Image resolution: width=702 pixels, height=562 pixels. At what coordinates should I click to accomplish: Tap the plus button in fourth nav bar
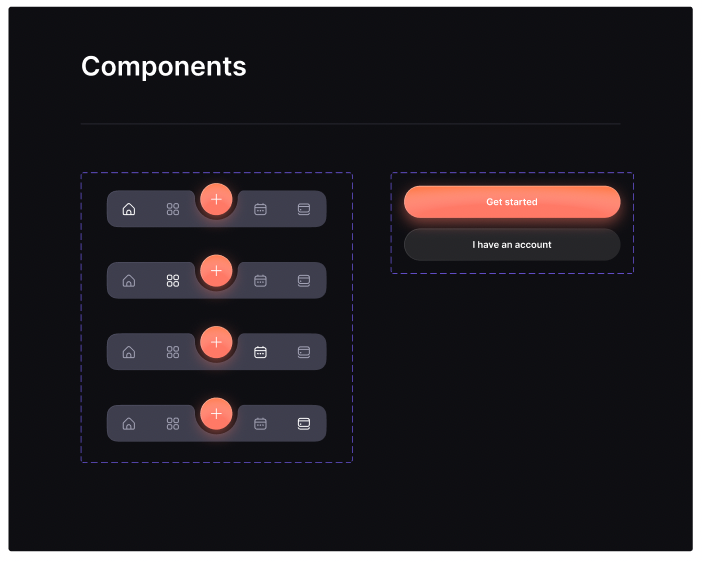click(216, 414)
